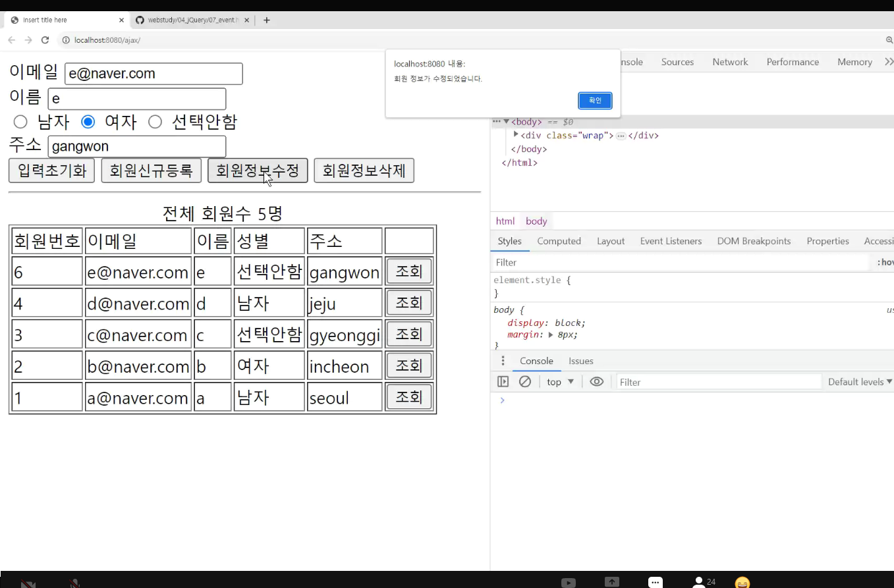Click the 'incheon' address cell

point(345,366)
